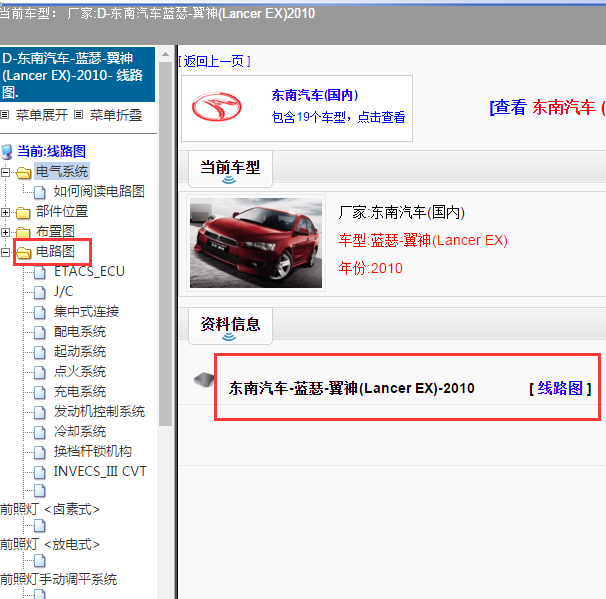Click the document icon beside 换档杆锁机构
The image size is (606, 599).
pyautogui.click(x=39, y=452)
